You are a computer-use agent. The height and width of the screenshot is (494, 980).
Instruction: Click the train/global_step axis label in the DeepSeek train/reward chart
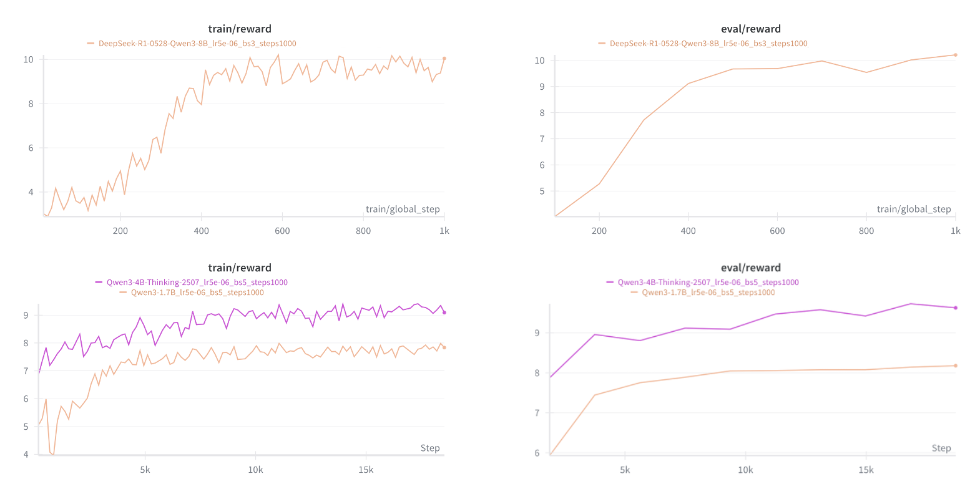coord(403,209)
